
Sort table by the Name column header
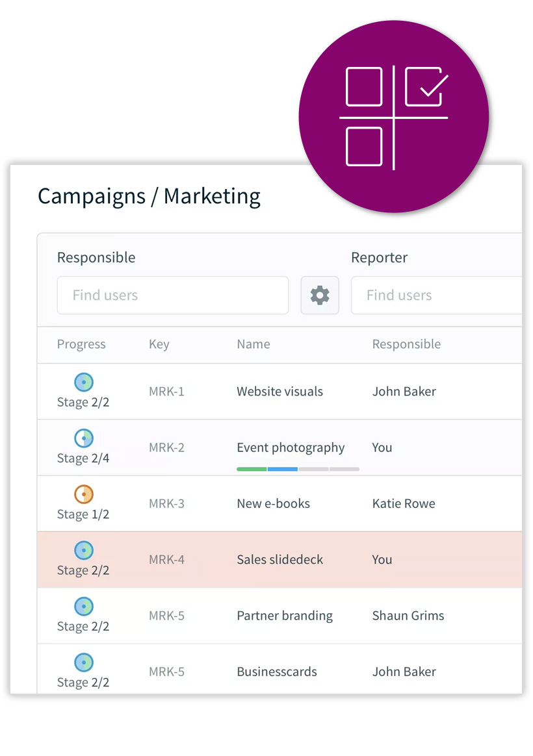[253, 344]
